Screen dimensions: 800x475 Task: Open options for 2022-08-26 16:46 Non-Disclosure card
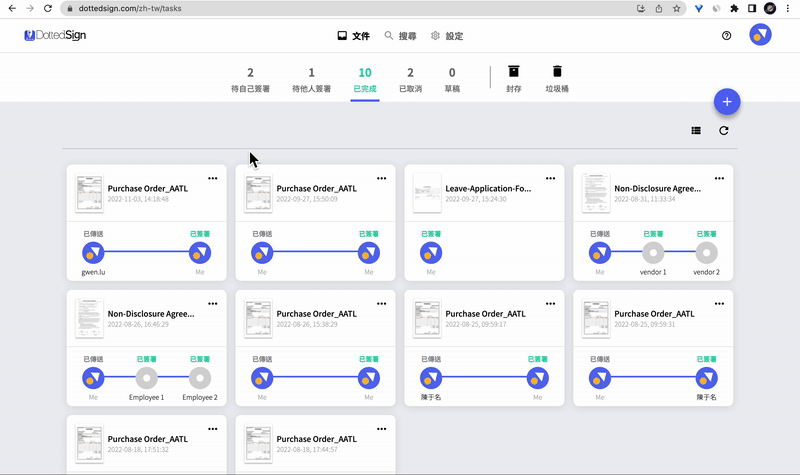[213, 304]
